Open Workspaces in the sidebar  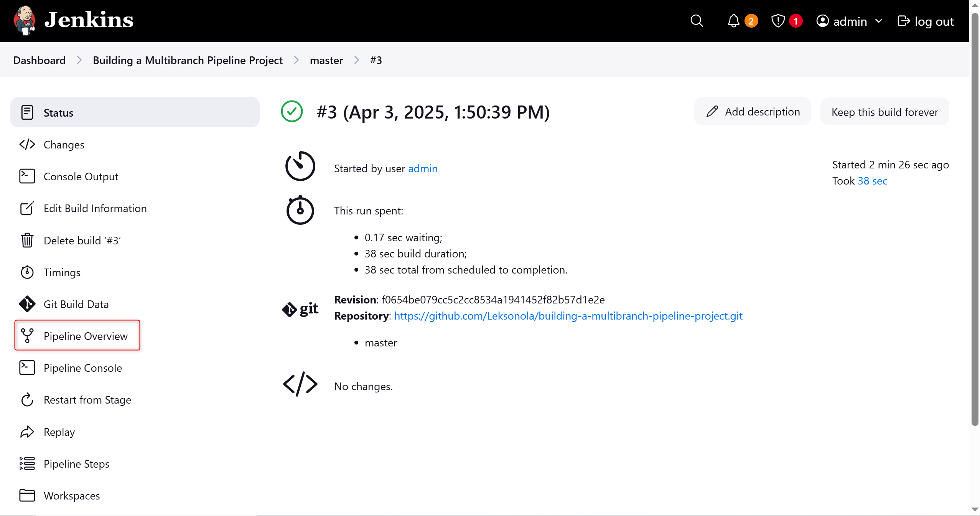tap(135, 495)
